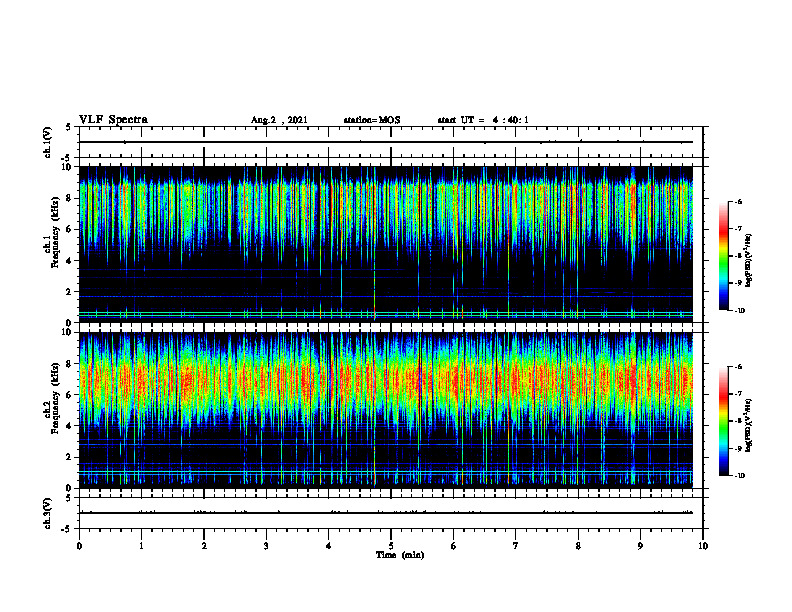Click the ch.3(V) axis label
Screen dimensions: 792x612
coord(47,513)
